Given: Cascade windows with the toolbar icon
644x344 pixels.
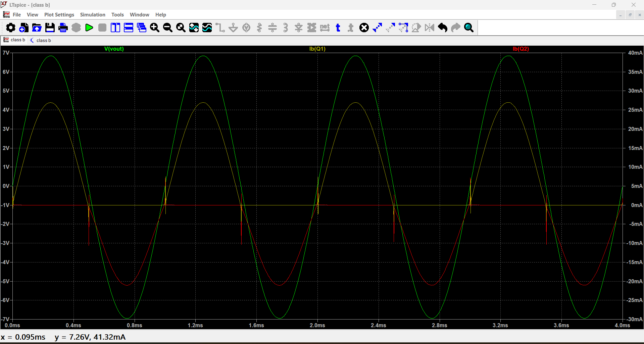Looking at the screenshot, I should [142, 28].
